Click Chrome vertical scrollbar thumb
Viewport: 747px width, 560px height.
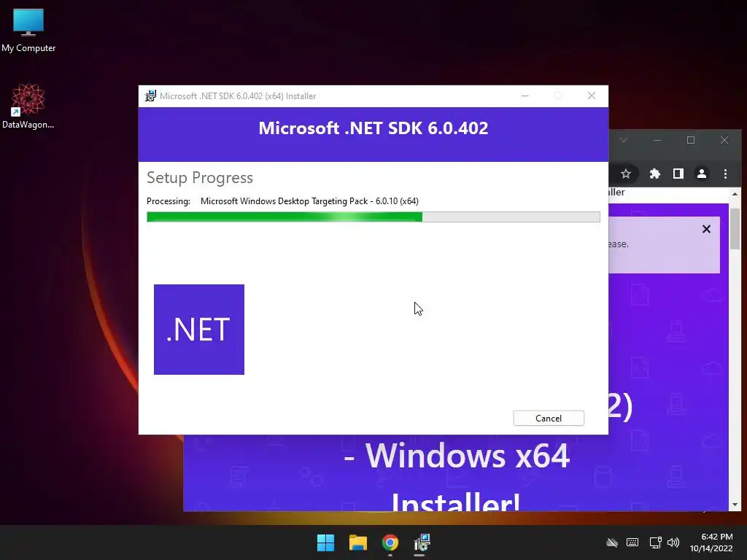pos(735,229)
